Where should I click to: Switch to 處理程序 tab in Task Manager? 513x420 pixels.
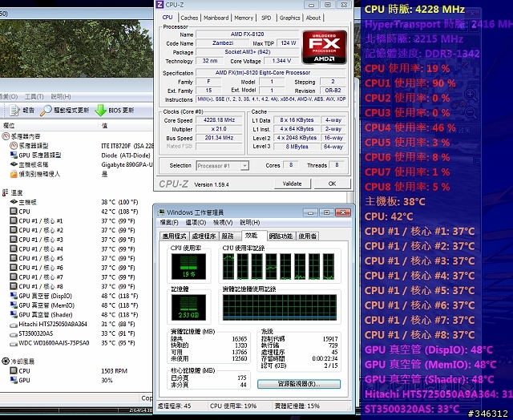click(x=204, y=236)
